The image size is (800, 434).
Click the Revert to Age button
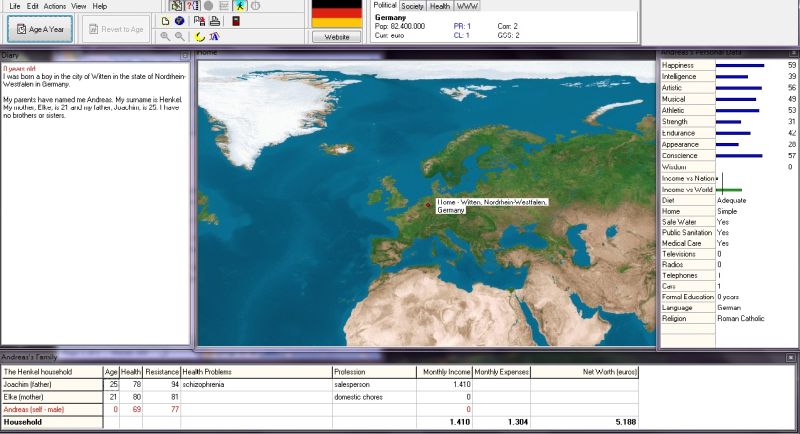coord(116,29)
